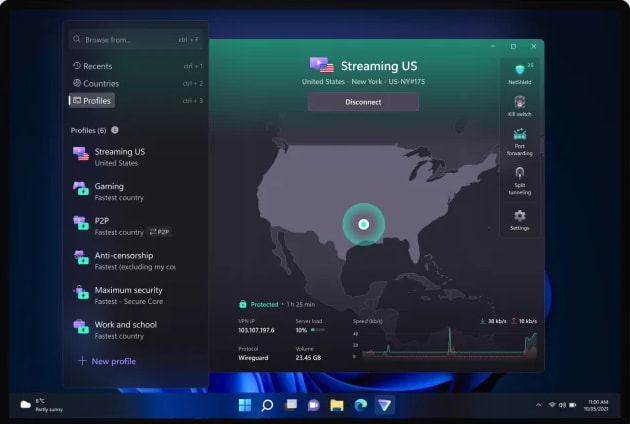The height and width of the screenshot is (424, 630).
Task: Open the Settings gear
Action: click(520, 215)
